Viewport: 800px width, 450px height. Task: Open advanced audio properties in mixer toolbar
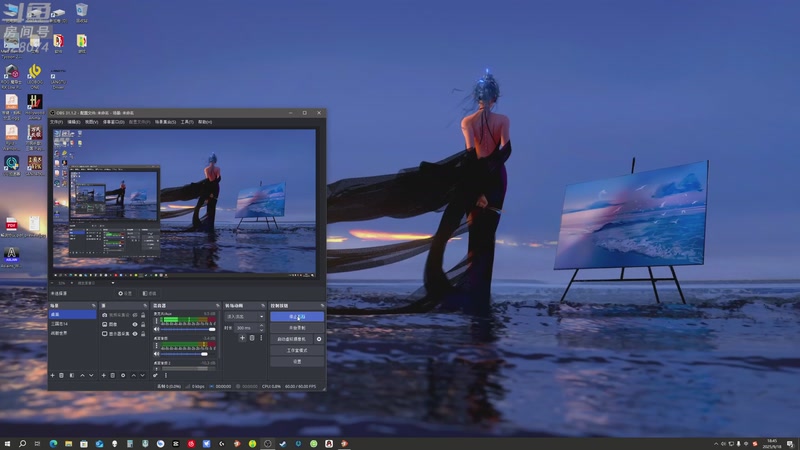coord(156,376)
